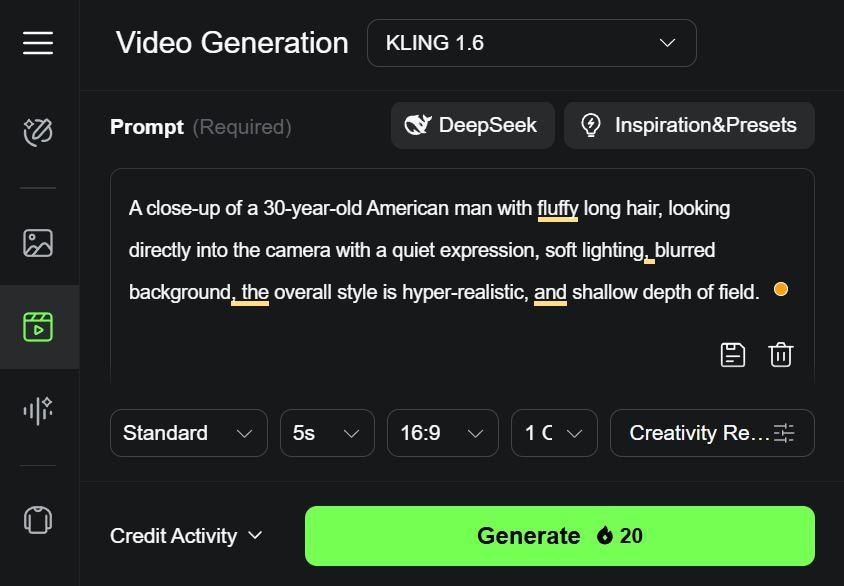844x586 pixels.
Task: Open the audio generation sidebar tool
Action: click(x=38, y=410)
